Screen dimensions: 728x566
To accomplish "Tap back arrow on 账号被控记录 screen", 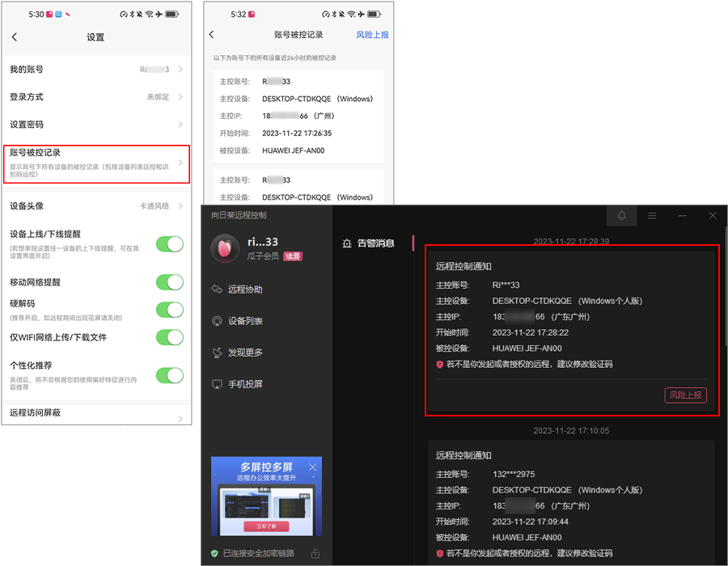I will tap(212, 34).
